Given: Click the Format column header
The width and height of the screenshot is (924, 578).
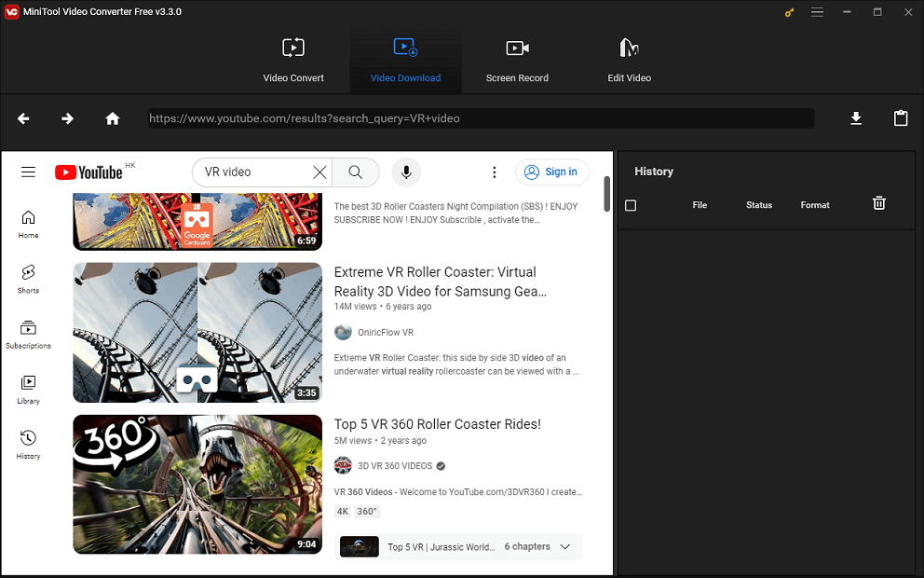Looking at the screenshot, I should coord(815,205).
